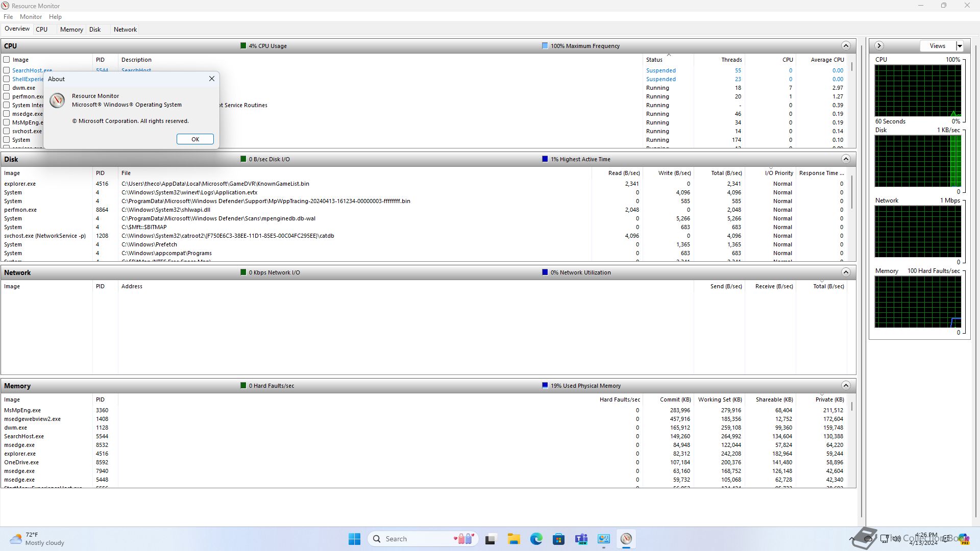Check the dwm.exe process checkbox
This screenshot has height=551, width=980.
[7, 88]
